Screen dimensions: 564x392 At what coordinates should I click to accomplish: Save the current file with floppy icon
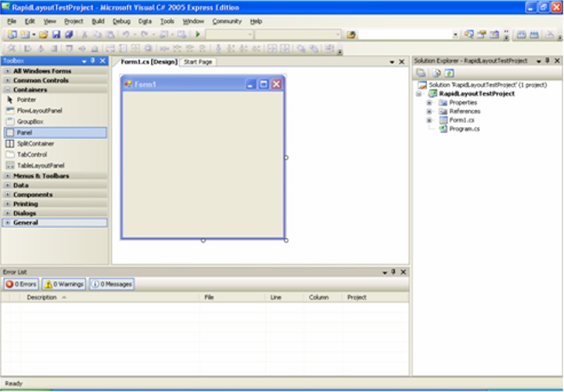pyautogui.click(x=56, y=35)
